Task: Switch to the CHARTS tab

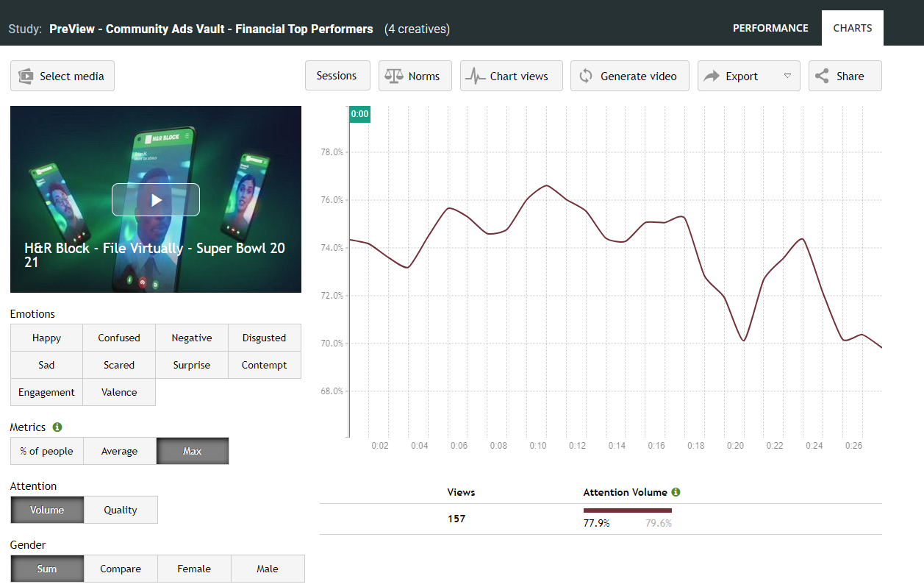Action: coord(853,28)
